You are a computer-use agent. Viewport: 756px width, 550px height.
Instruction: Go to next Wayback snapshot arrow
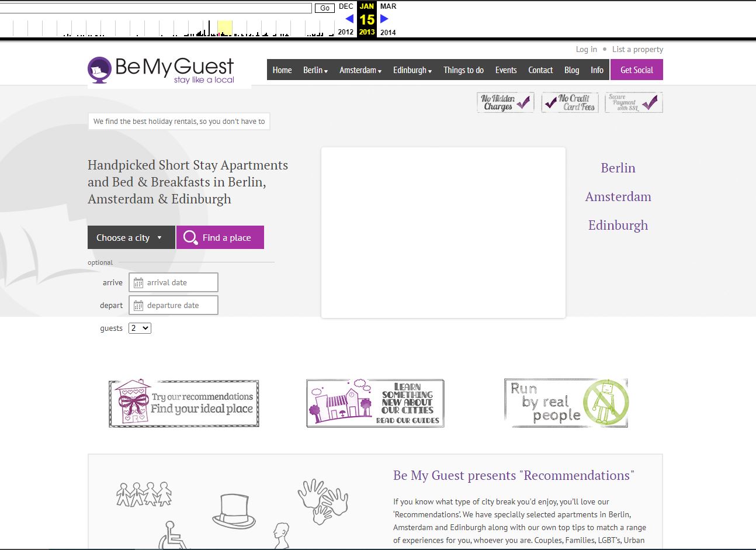tap(384, 19)
